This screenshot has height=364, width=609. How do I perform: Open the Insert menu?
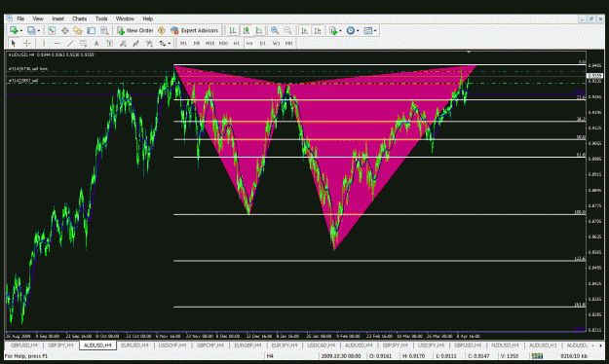(x=57, y=18)
